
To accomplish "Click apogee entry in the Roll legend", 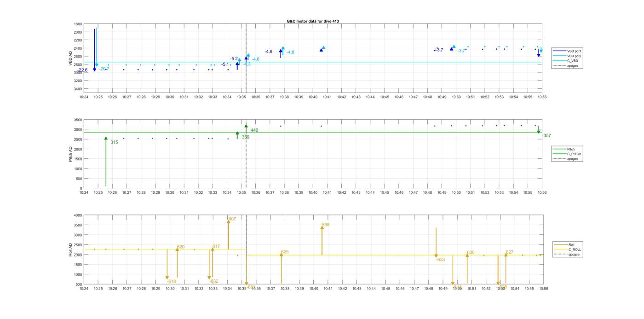I will (x=574, y=255).
